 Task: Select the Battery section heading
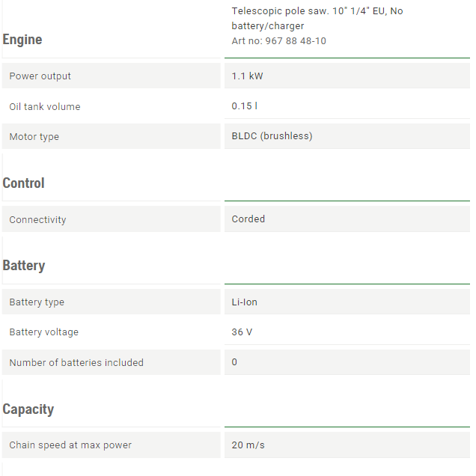[24, 266]
